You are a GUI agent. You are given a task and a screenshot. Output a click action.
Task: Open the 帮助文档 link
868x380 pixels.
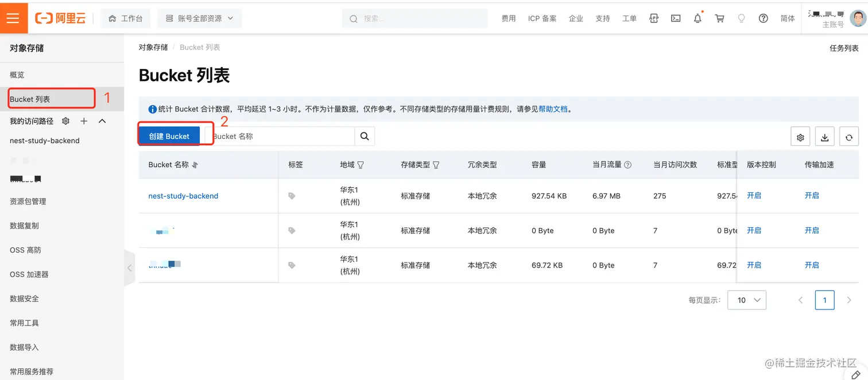pos(553,109)
